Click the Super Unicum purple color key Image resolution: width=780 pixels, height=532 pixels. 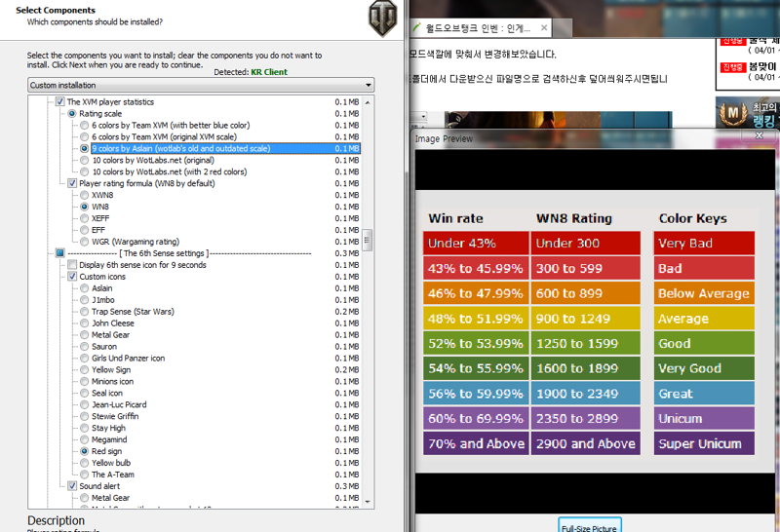(704, 443)
